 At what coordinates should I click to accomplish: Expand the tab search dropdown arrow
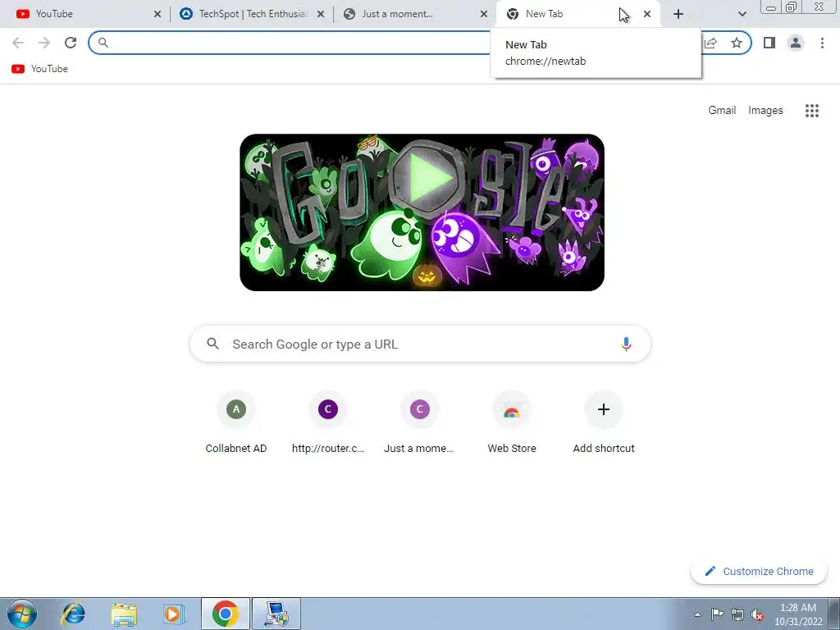742,14
